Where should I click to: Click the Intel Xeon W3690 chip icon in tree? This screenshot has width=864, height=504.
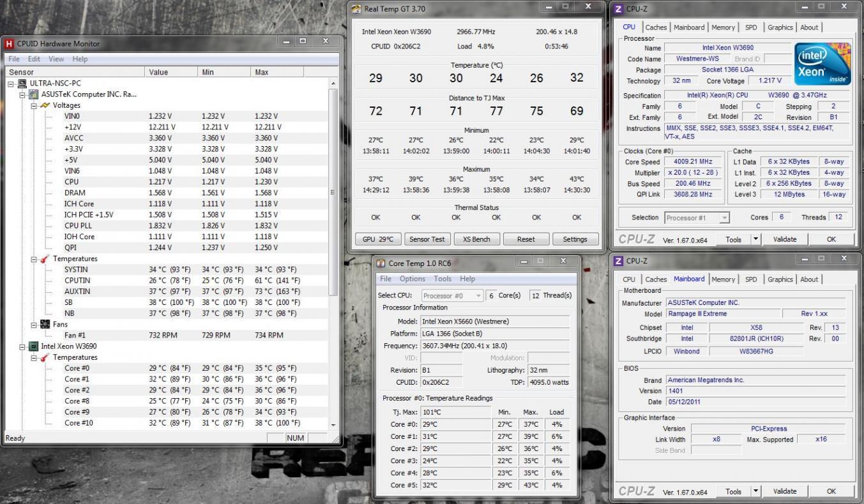coord(33,346)
